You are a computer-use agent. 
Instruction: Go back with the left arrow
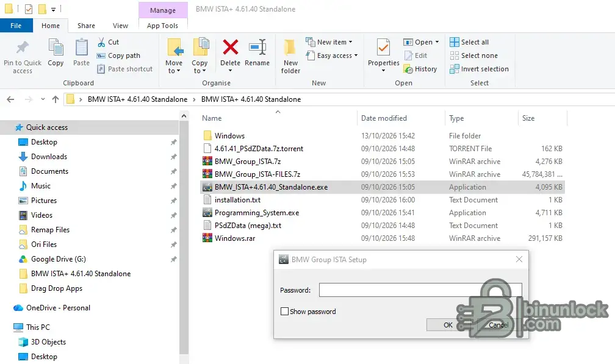[x=10, y=99]
